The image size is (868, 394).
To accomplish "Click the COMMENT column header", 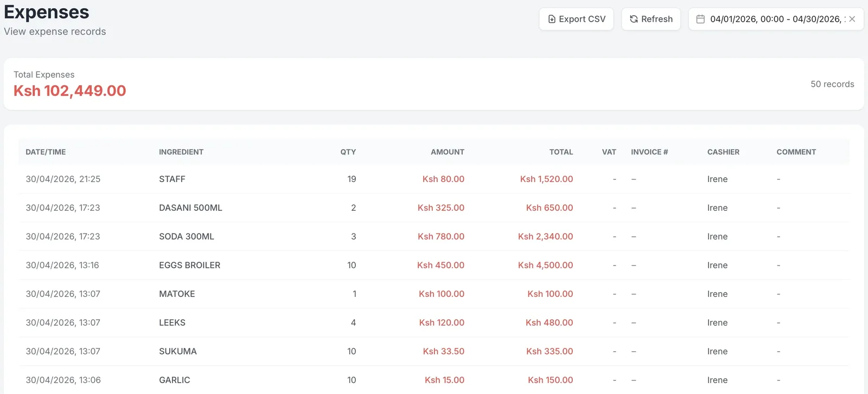I will [796, 152].
